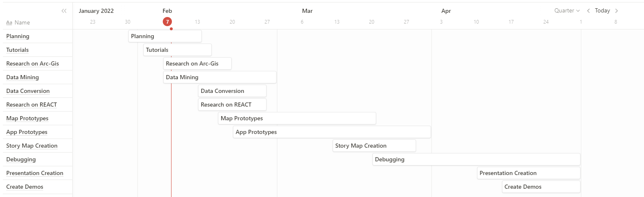Open the Story Map Creation timeline bar
Viewport: 644px width, 197px height.
(374, 146)
